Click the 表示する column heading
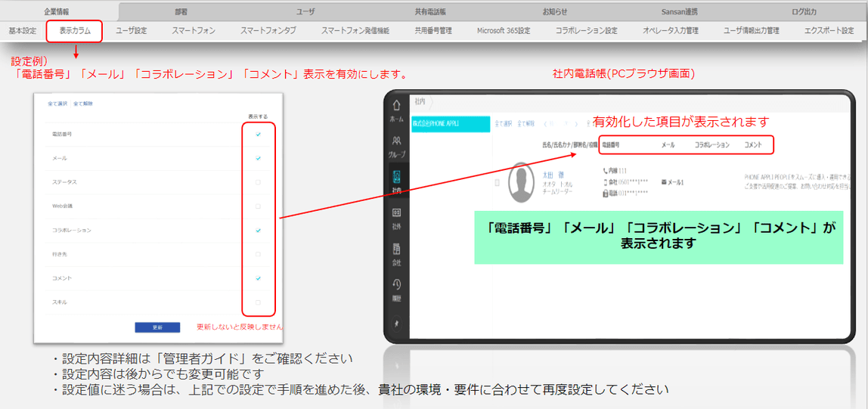The image size is (868, 409). (x=258, y=116)
